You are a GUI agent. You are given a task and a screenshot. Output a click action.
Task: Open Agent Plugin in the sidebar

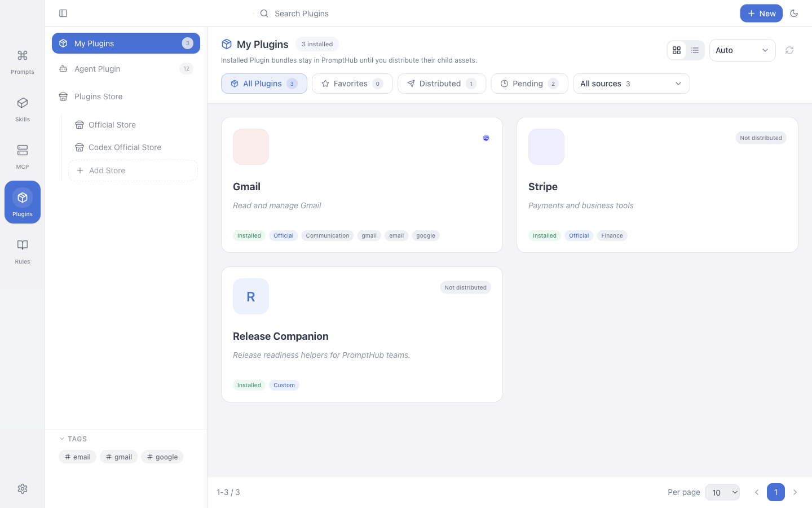tap(126, 69)
